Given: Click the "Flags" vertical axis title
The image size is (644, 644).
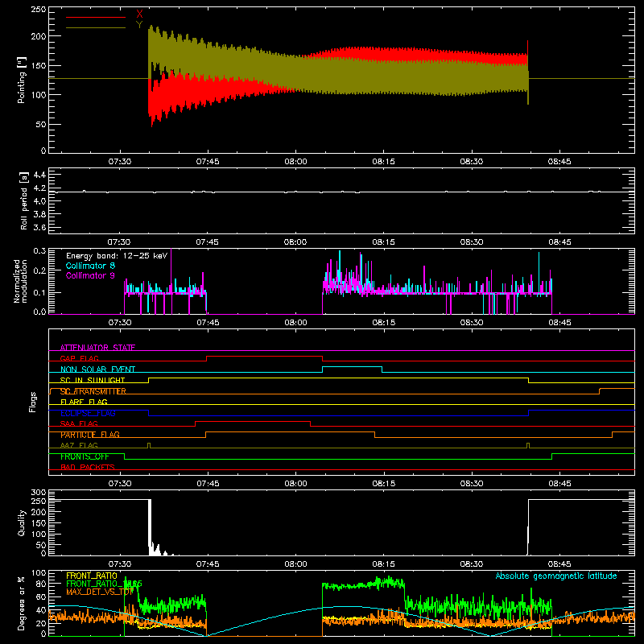Looking at the screenshot, I should point(33,402).
